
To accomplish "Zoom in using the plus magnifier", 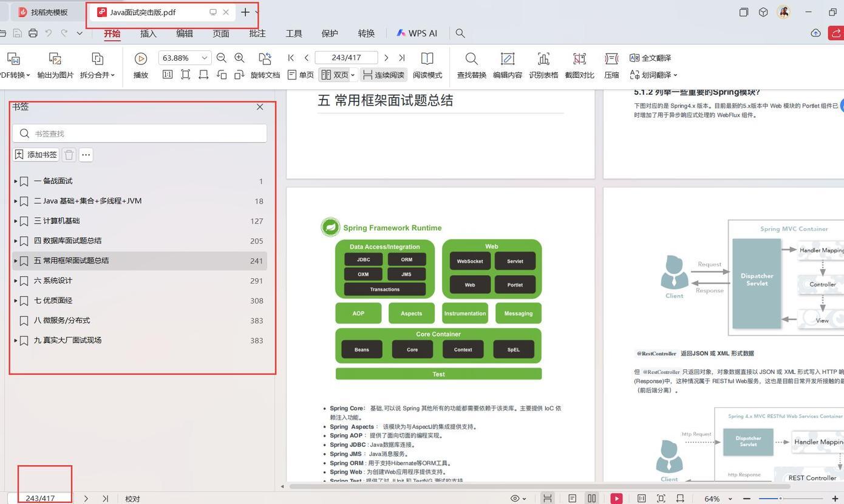I will (x=239, y=58).
